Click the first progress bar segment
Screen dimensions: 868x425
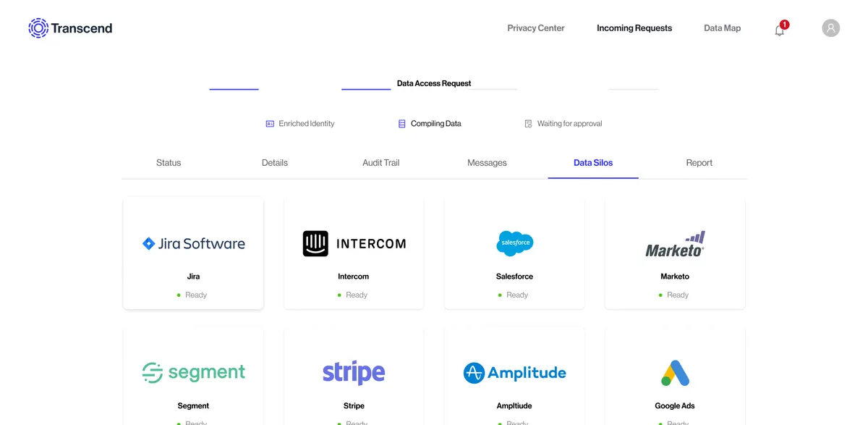(234, 89)
